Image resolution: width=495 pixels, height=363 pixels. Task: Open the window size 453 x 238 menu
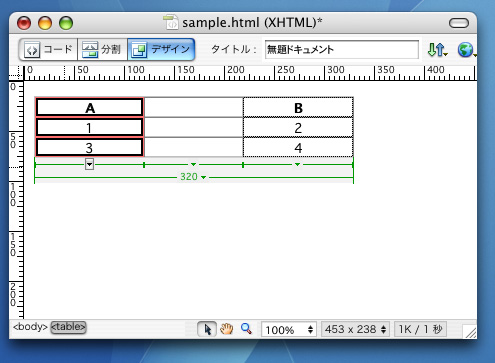(355, 330)
